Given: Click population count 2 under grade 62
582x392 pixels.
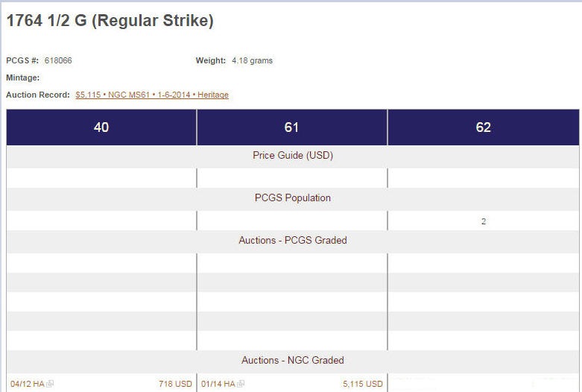Looking at the screenshot, I should tap(484, 221).
